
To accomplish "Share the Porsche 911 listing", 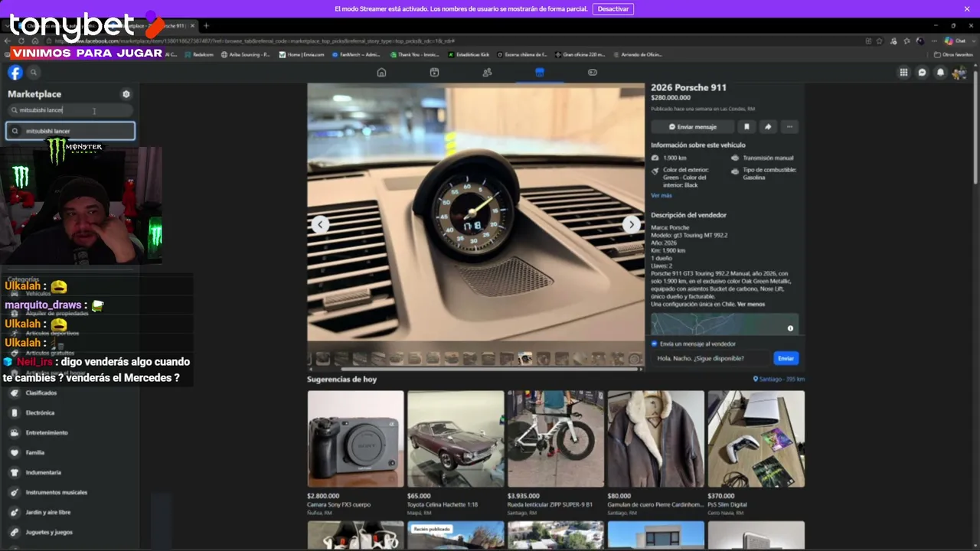I will 768,127.
